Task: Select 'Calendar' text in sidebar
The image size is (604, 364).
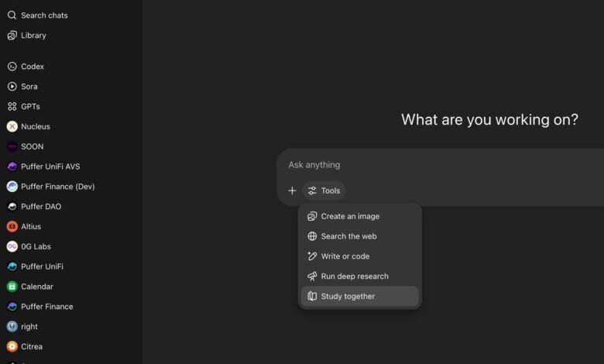Action: coord(37,287)
